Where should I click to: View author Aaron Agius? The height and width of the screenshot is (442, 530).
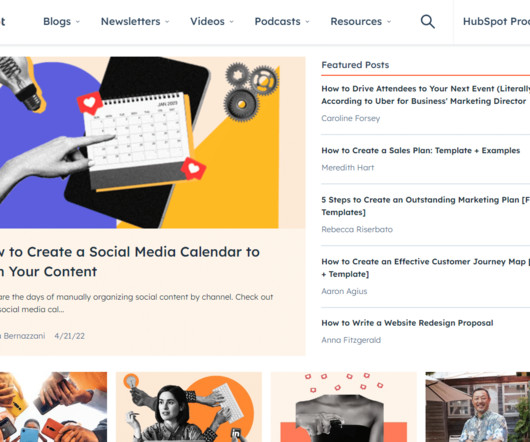(x=344, y=291)
